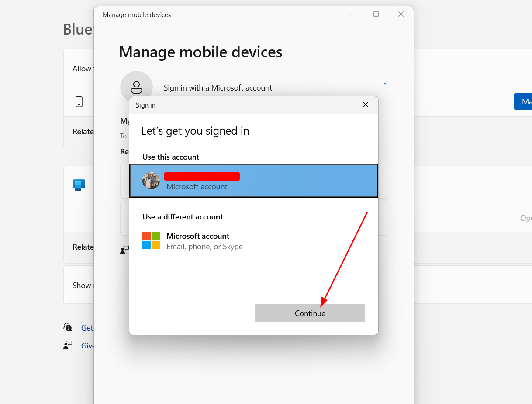Choose the different Microsoft account option
Screen dimensions: 532x404
[254, 241]
